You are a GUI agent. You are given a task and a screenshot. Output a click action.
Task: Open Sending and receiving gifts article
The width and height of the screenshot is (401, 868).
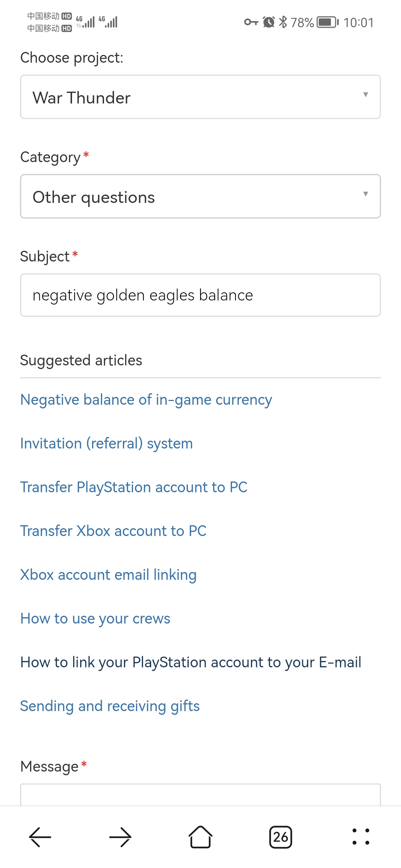tap(110, 706)
